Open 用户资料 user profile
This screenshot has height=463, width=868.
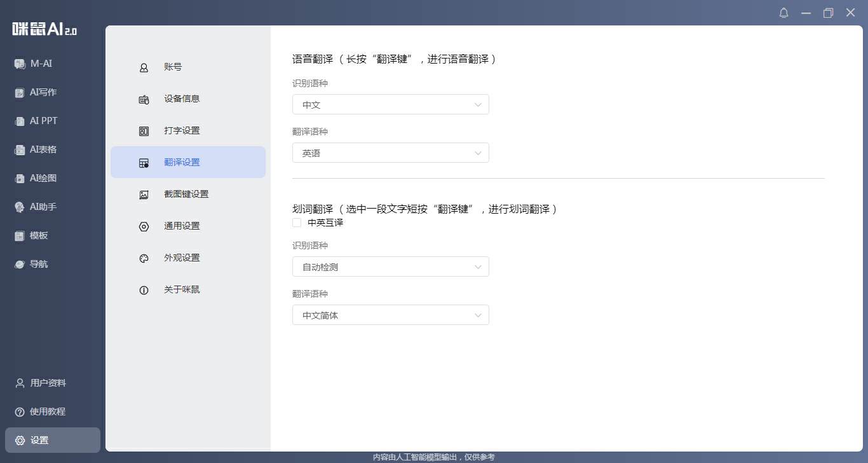tap(47, 383)
